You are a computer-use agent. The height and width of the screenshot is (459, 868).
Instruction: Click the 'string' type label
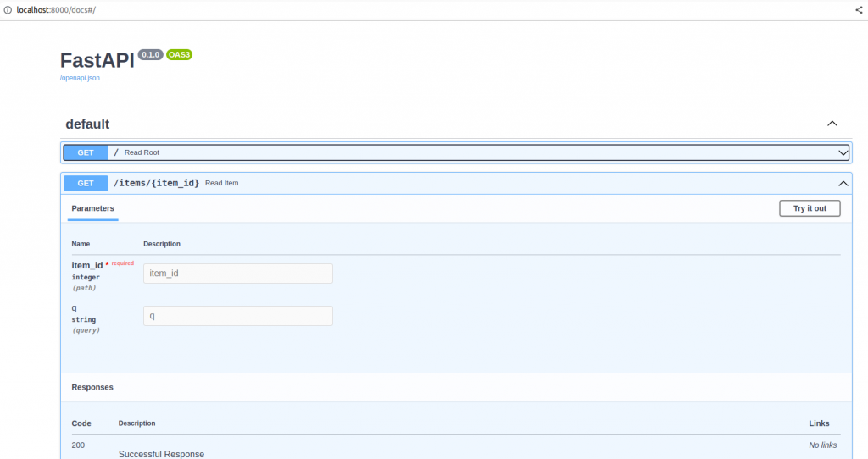84,319
